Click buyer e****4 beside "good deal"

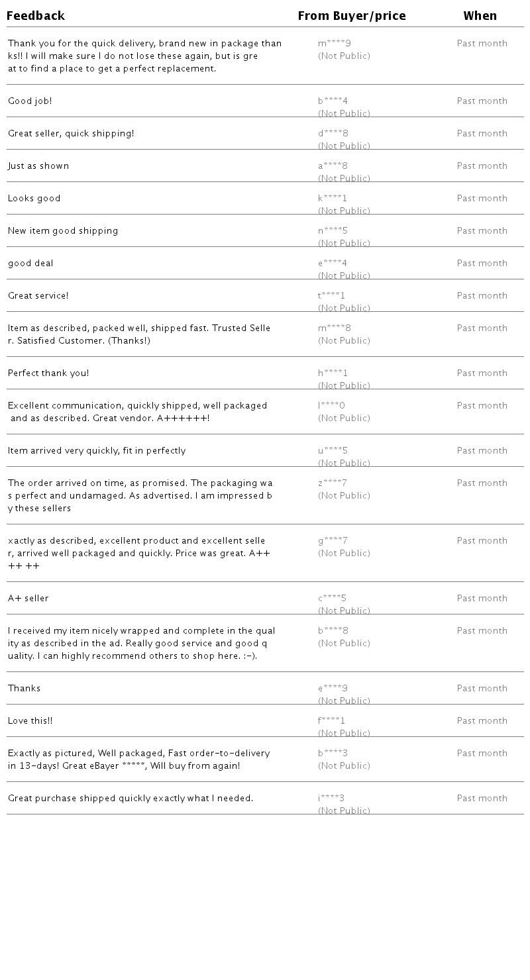click(332, 264)
